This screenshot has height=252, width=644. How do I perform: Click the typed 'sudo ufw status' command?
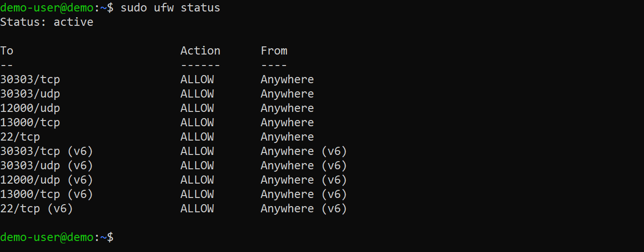tap(170, 8)
